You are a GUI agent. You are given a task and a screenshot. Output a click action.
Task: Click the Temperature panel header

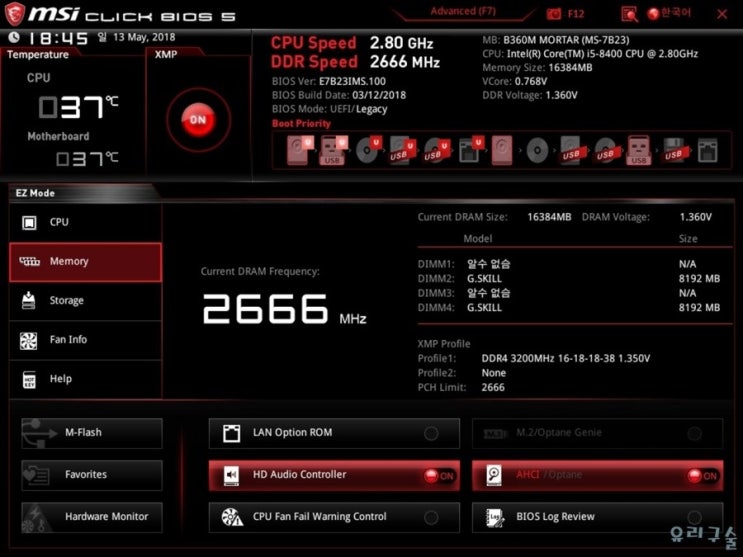(37, 54)
